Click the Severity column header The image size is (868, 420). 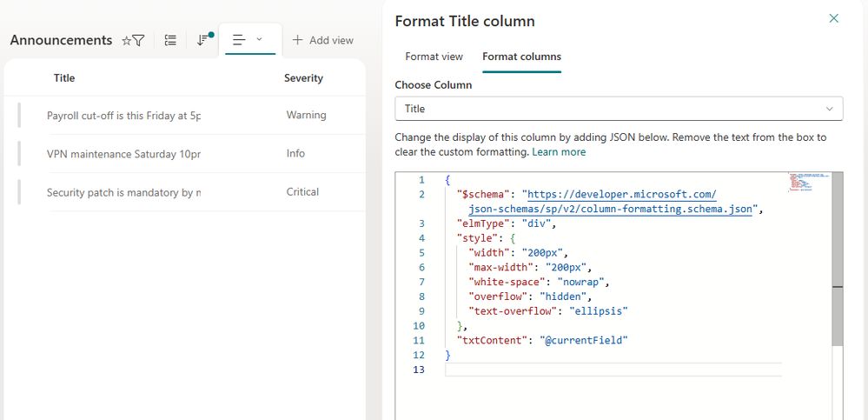303,78
